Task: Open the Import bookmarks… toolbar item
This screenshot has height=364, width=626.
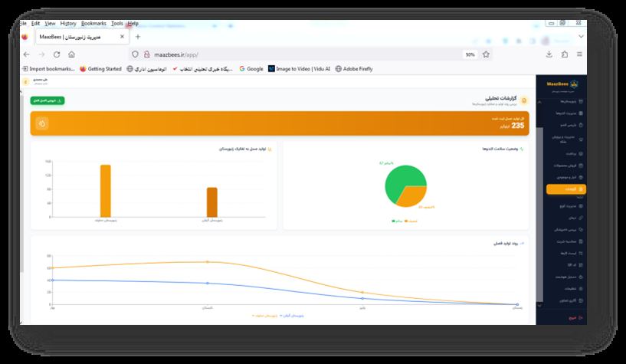Action: coord(48,69)
